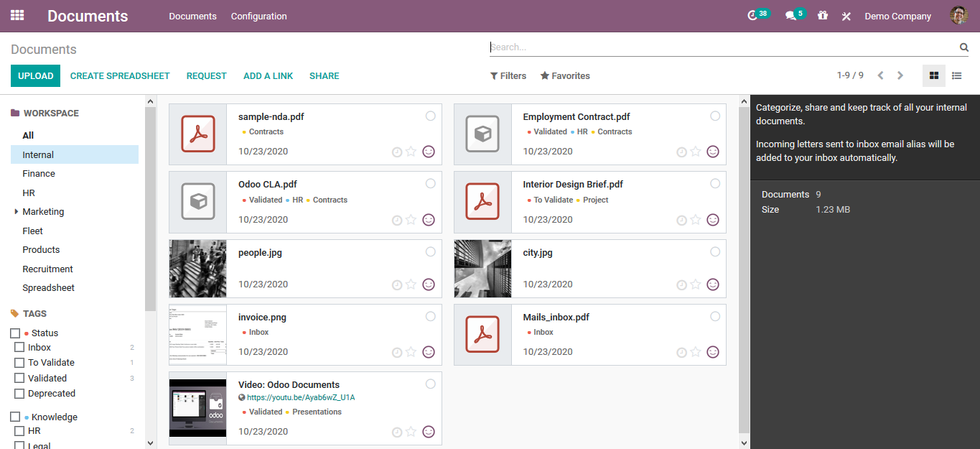Screen dimensions: 980x449
Task: Click smiley icon on people.jpg
Action: tap(429, 284)
